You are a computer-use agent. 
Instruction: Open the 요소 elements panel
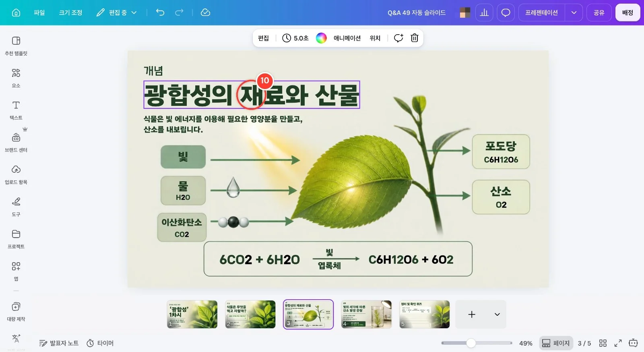pos(16,78)
